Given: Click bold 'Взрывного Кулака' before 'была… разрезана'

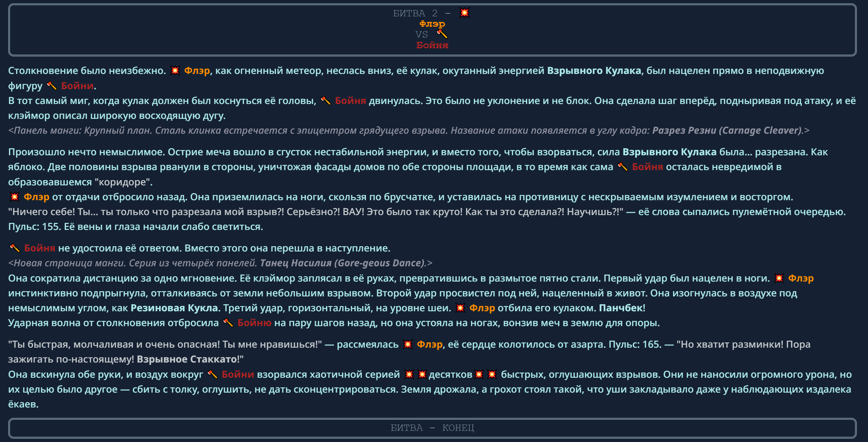Looking at the screenshot, I should pyautogui.click(x=670, y=152).
